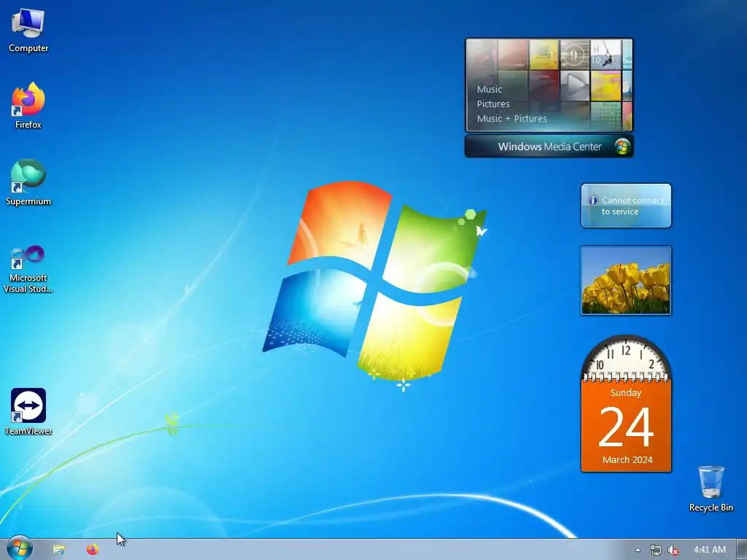The height and width of the screenshot is (560, 747).
Task: Select the Computer desktop icon
Action: (28, 31)
